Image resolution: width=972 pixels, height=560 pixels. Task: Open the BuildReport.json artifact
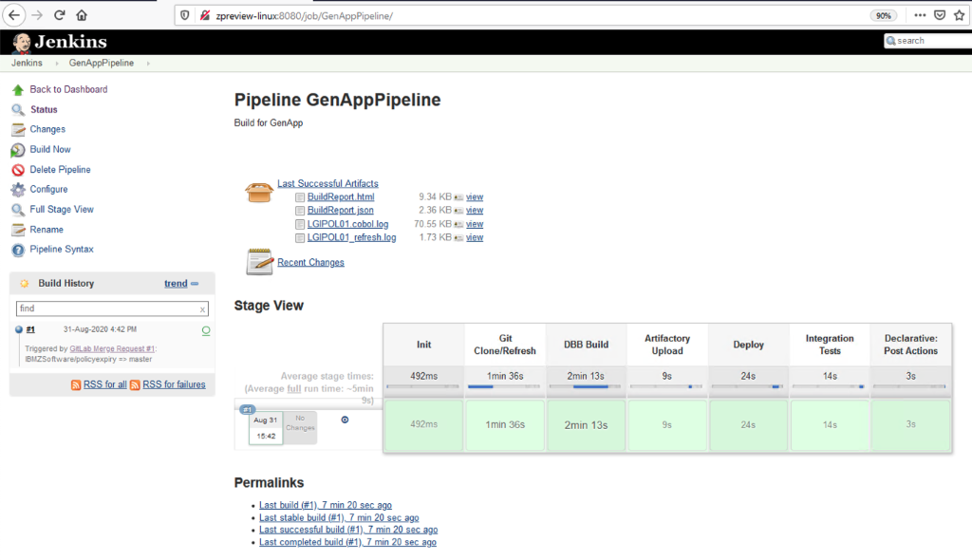(341, 210)
